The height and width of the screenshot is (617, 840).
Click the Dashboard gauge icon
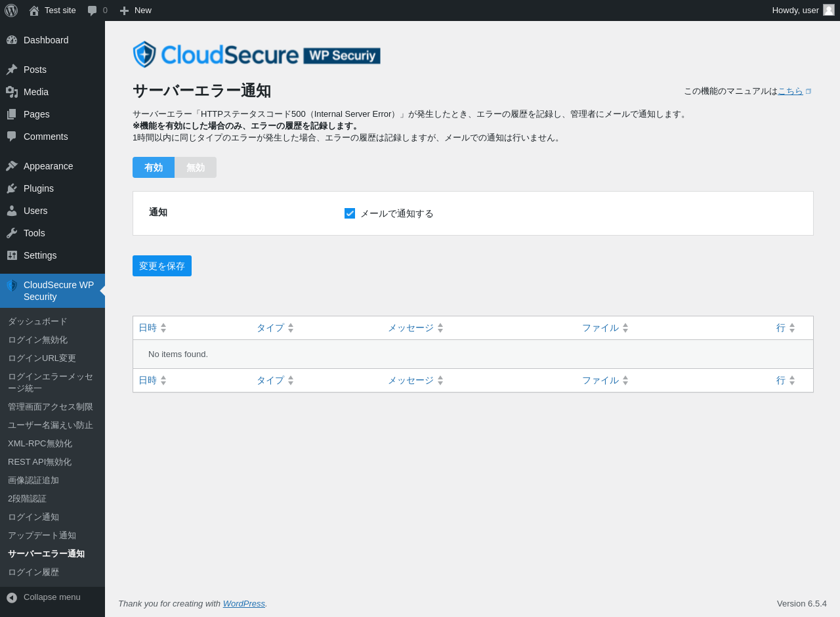coord(12,40)
